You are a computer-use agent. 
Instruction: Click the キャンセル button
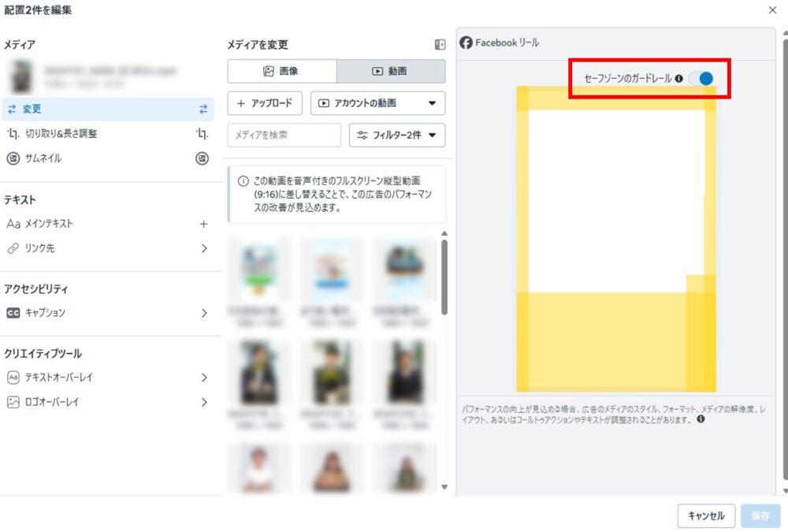click(x=706, y=516)
